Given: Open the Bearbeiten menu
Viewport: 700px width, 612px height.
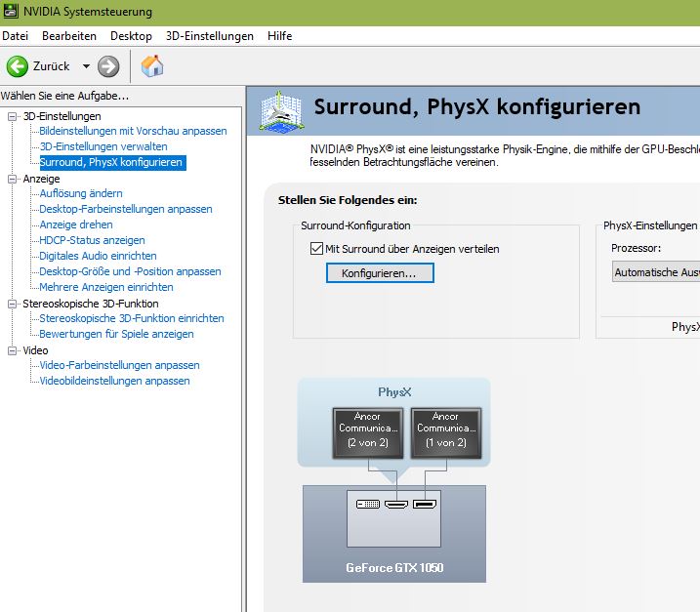Looking at the screenshot, I should point(69,36).
